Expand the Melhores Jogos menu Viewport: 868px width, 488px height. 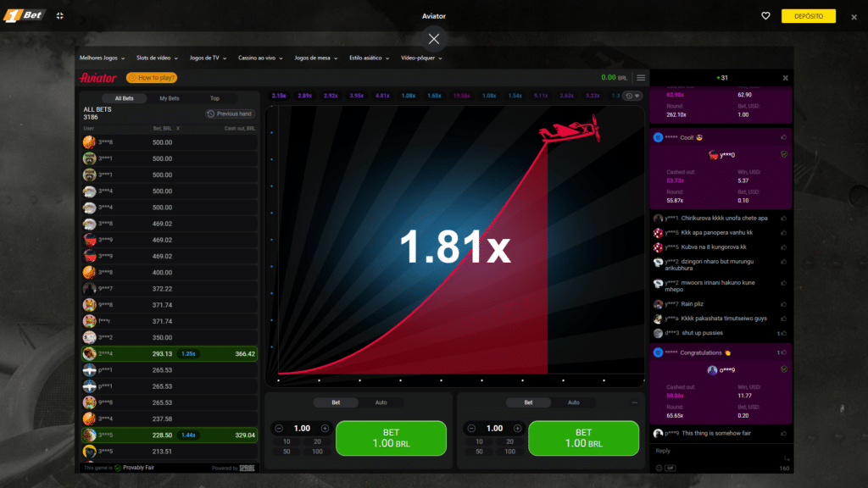click(x=102, y=58)
